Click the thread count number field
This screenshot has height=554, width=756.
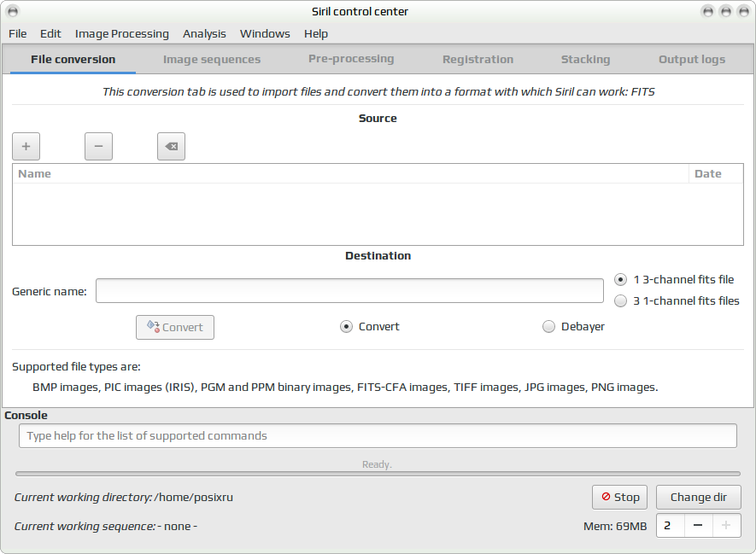[671, 526]
